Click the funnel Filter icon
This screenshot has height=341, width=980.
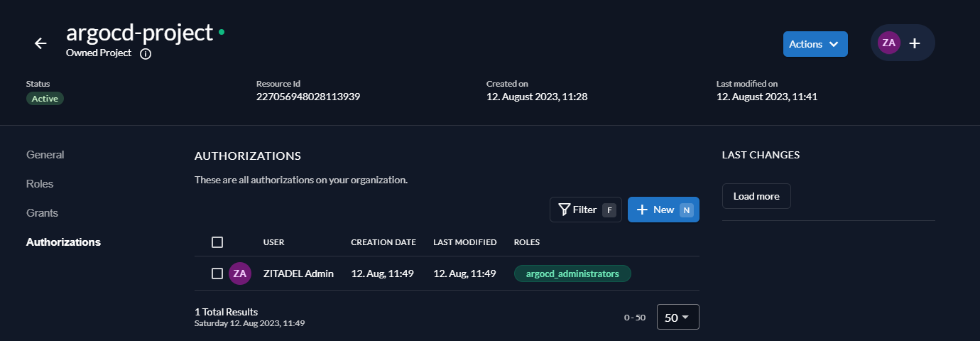click(x=565, y=210)
